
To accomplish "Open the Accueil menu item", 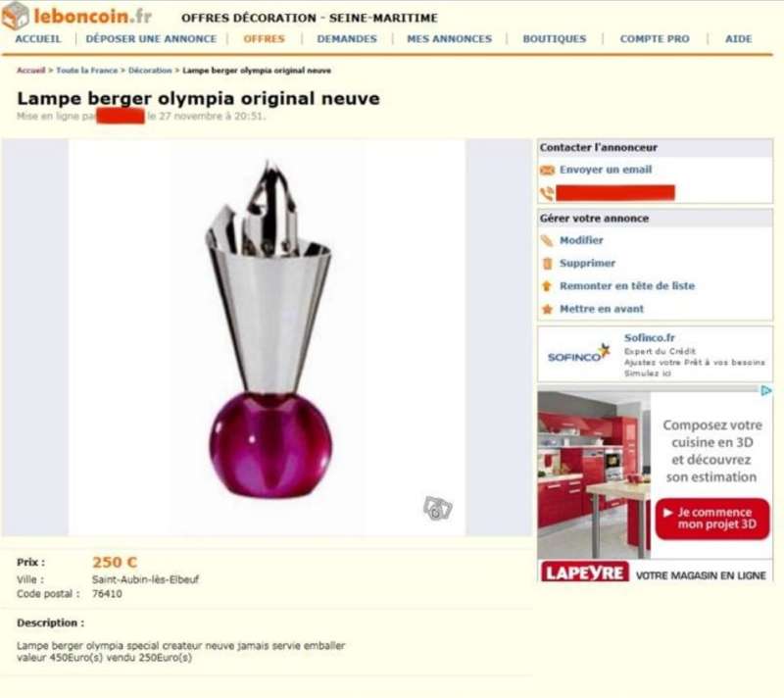I will pos(38,39).
